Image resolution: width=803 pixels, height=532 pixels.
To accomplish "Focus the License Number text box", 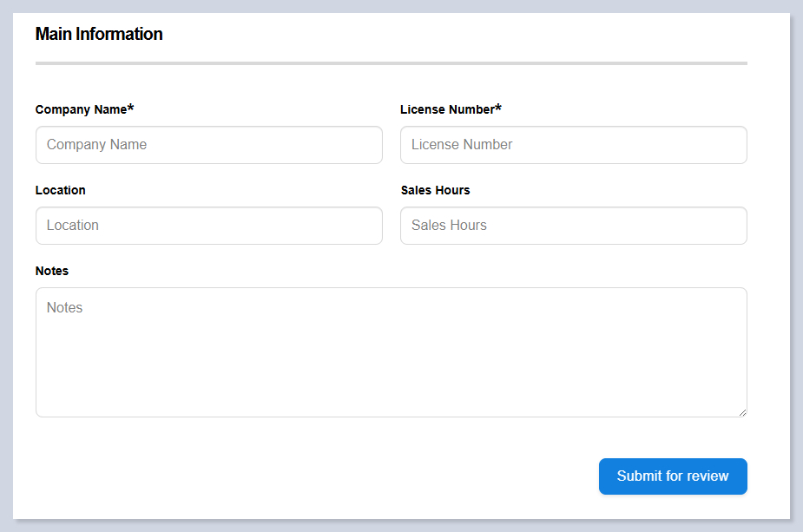I will (x=573, y=145).
